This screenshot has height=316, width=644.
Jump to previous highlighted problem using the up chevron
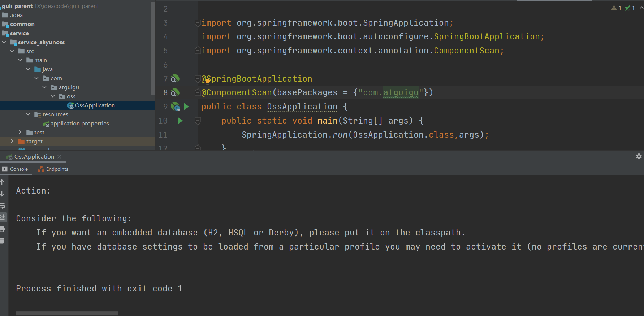point(641,8)
